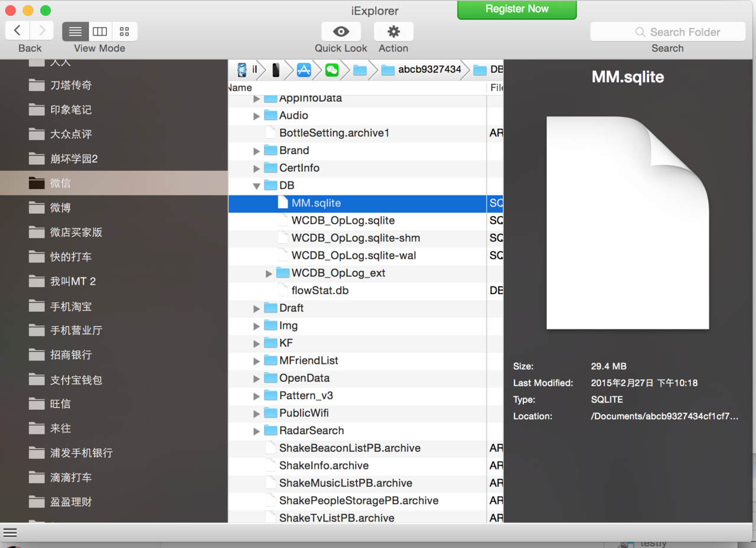
Task: Click the WCDB_OpLog.sqlite-shm file icon
Action: point(282,238)
